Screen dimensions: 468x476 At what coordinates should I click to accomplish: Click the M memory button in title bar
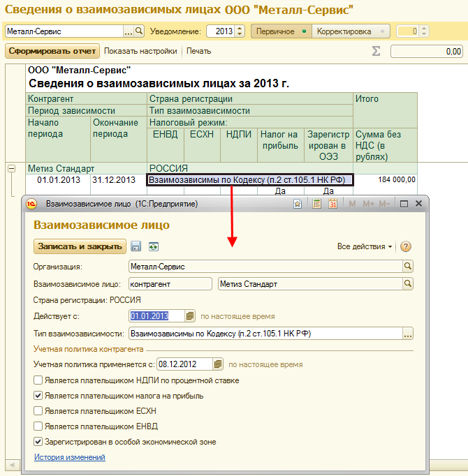pyautogui.click(x=352, y=204)
